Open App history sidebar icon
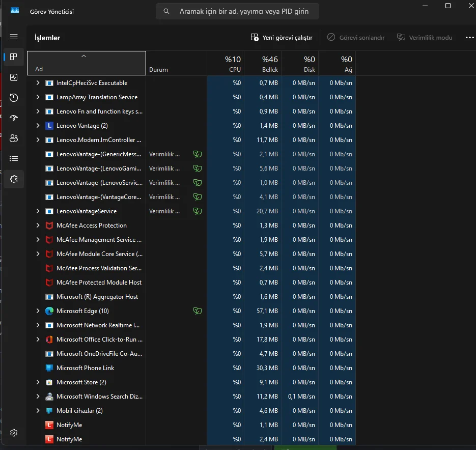Image resolution: width=476 pixels, height=450 pixels. [x=14, y=97]
